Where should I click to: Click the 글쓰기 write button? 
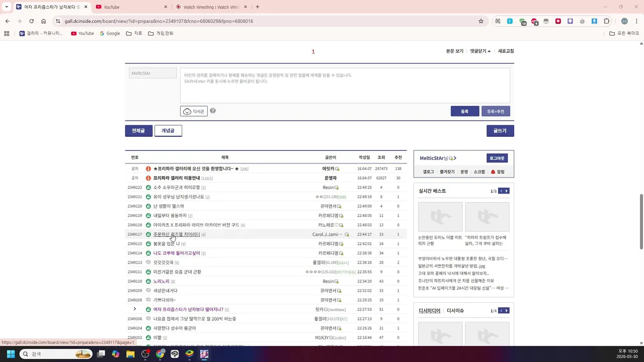tap(500, 131)
